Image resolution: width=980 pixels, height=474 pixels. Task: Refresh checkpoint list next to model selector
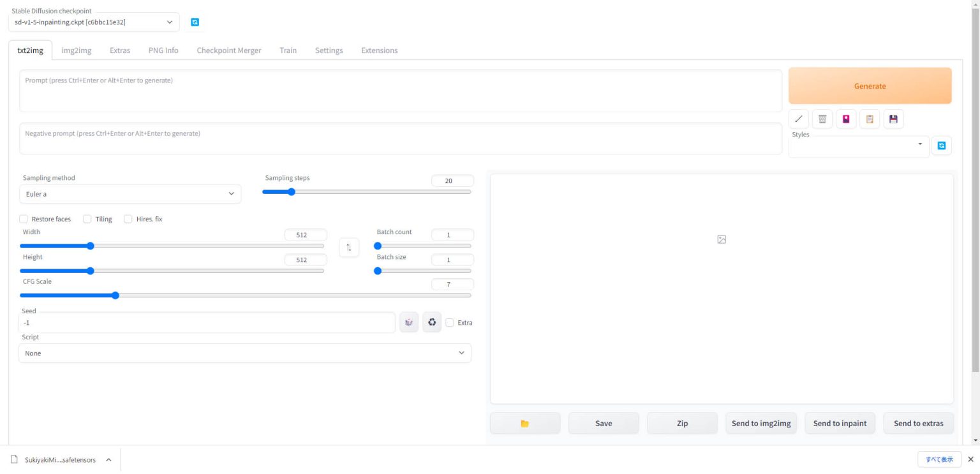[x=194, y=22]
